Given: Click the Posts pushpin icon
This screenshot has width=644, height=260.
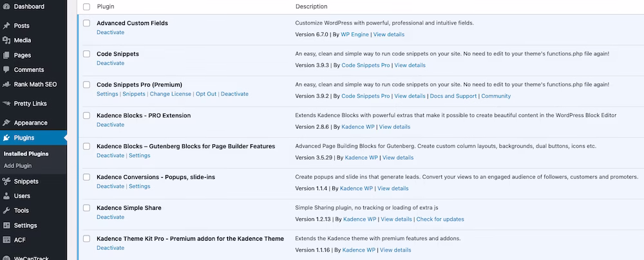Looking at the screenshot, I should tap(6, 26).
